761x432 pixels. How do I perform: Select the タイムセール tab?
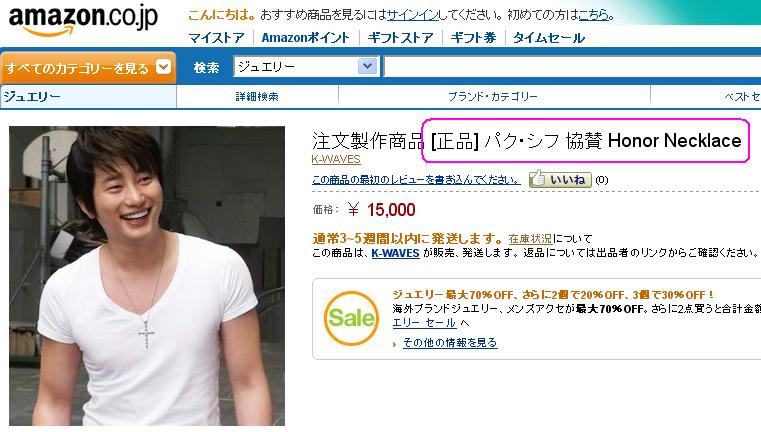[549, 37]
